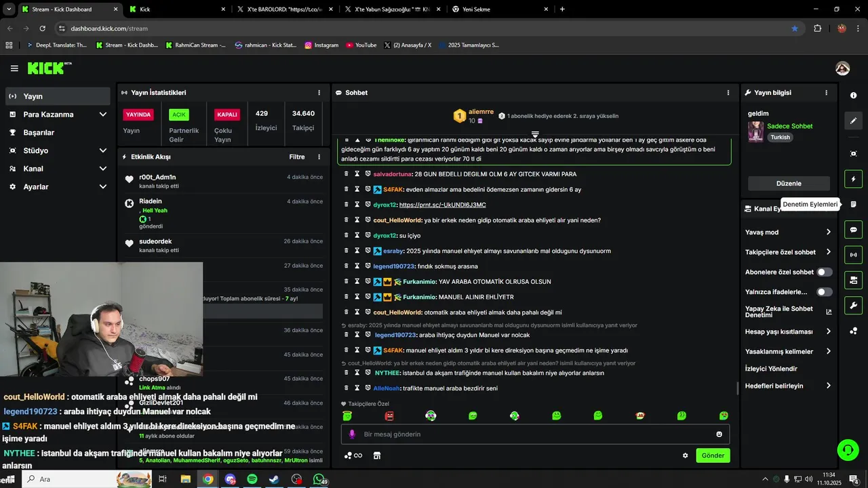Click the capture frame icon in right rail
This screenshot has height=488, width=868.
click(853, 154)
